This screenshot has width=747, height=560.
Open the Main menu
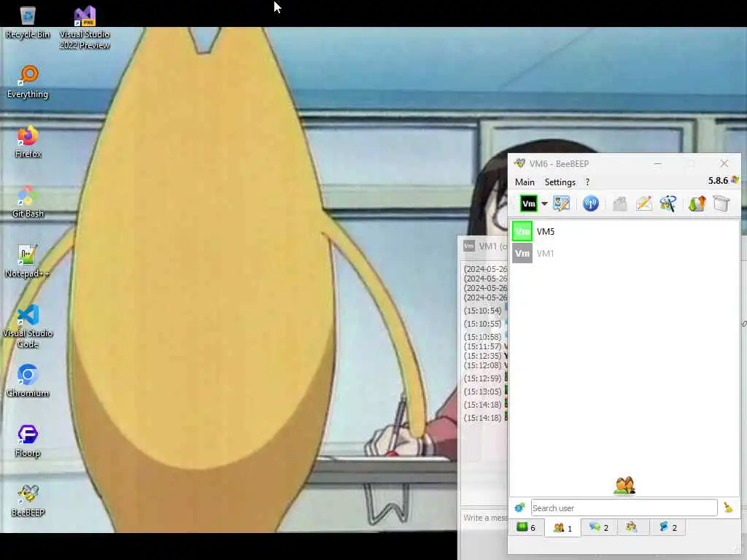click(x=525, y=182)
